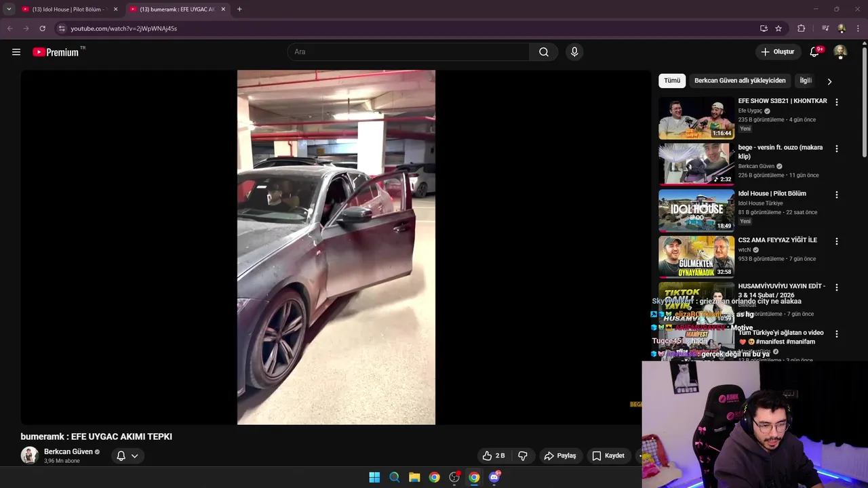This screenshot has height=488, width=868.
Task: Close the bumeramk EFE UYGAC tab
Action: pyautogui.click(x=223, y=9)
